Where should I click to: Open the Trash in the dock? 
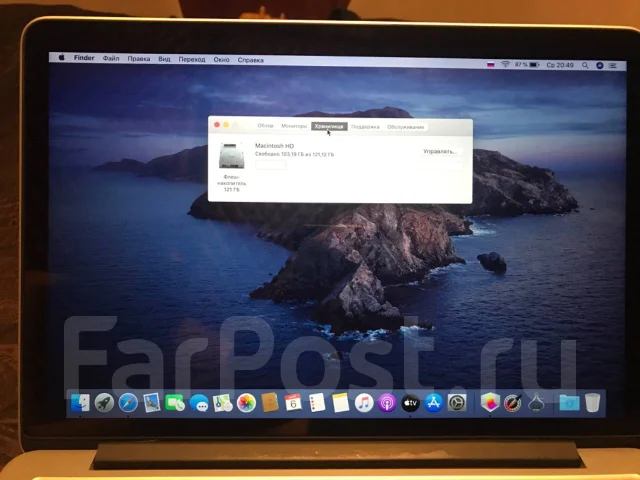coord(592,402)
